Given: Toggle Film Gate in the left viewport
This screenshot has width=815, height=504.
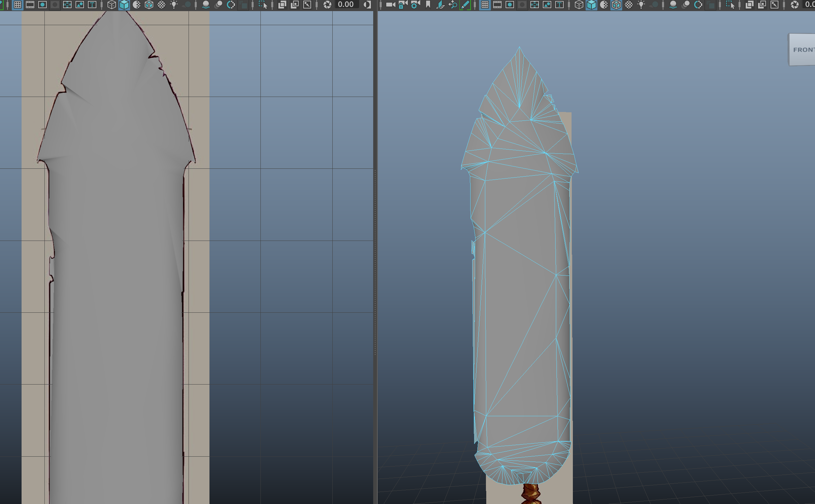Looking at the screenshot, I should coord(30,5).
